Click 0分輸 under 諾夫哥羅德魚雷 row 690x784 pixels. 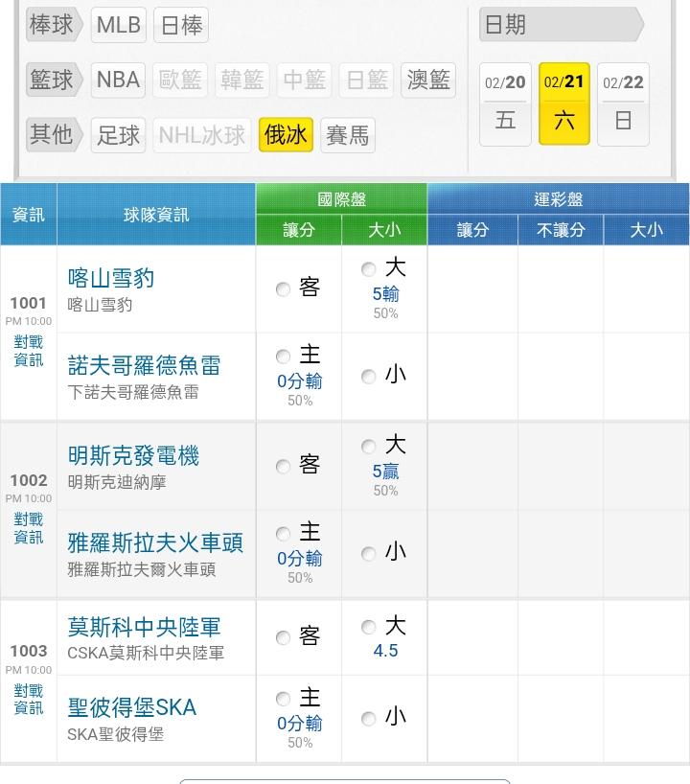[300, 381]
